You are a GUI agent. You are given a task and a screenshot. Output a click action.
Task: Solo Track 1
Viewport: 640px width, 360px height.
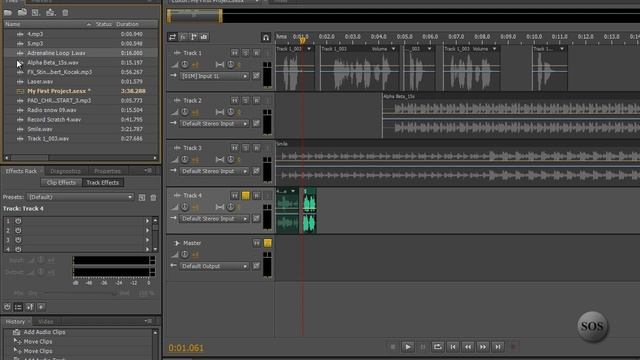tap(245, 53)
